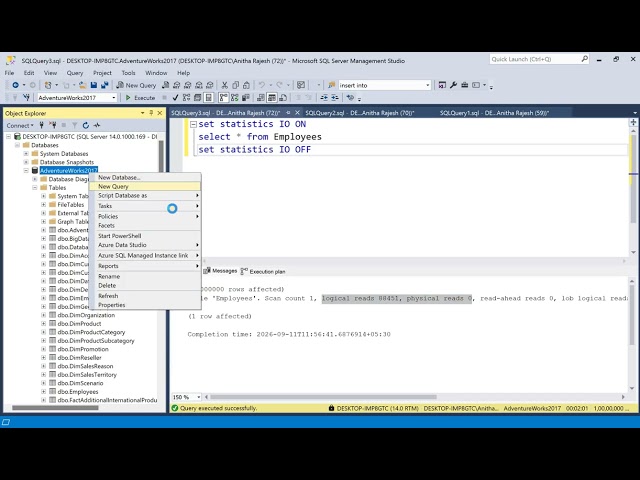Image resolution: width=640 pixels, height=480 pixels.
Task: Select dbo.DimSalesTerritory in the tree
Action: 87,375
